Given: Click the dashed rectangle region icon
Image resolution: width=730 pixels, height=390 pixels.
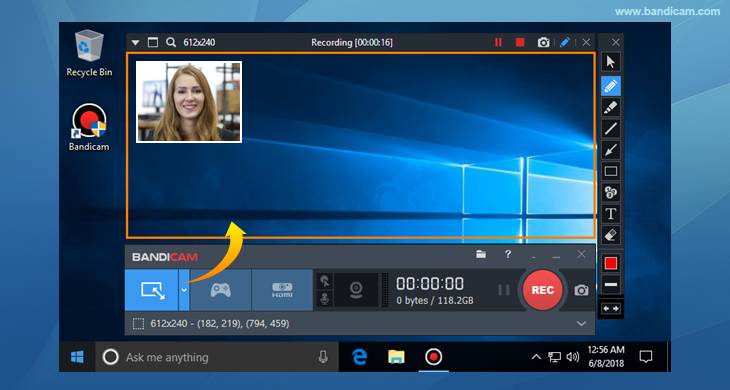Looking at the screenshot, I should (138, 323).
